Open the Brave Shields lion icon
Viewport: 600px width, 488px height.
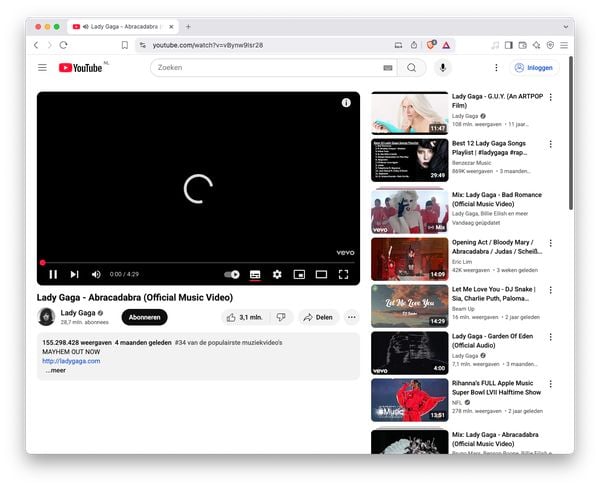(431, 45)
